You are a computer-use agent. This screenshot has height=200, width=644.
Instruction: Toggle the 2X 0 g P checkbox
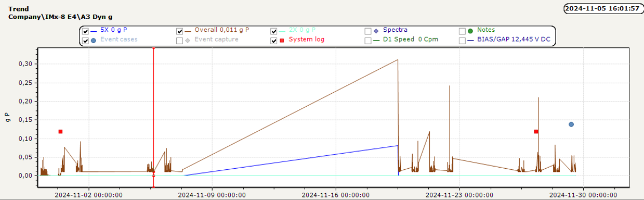274,31
